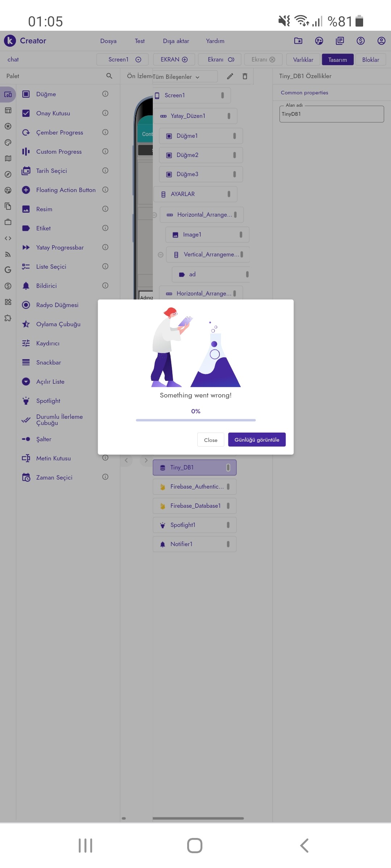Click the Günlüğü görüntüle button

pyautogui.click(x=257, y=440)
